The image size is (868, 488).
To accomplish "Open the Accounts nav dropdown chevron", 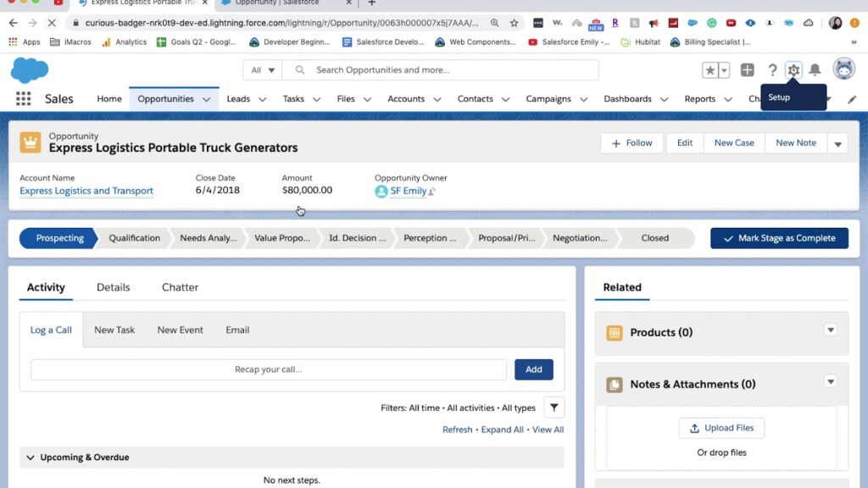I will click(x=437, y=100).
